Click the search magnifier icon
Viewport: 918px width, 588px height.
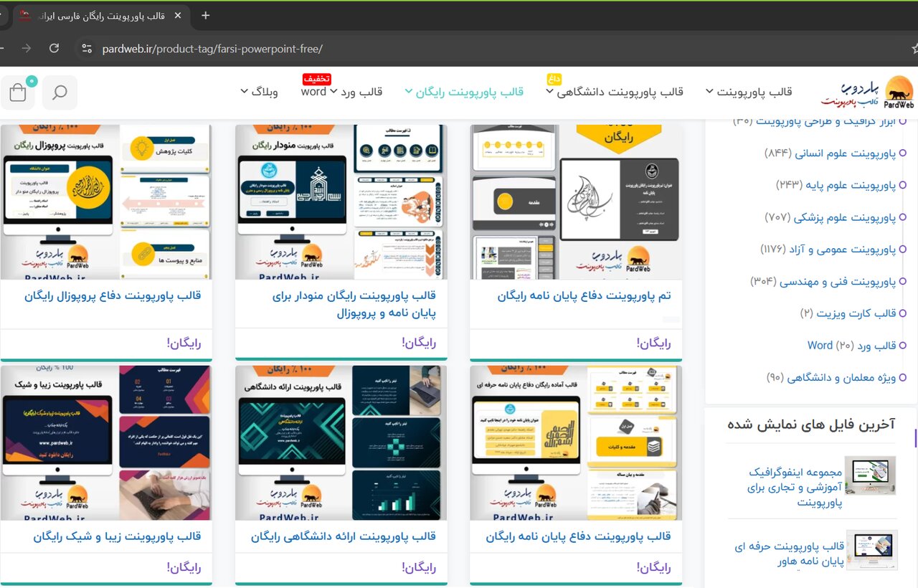coord(60,93)
